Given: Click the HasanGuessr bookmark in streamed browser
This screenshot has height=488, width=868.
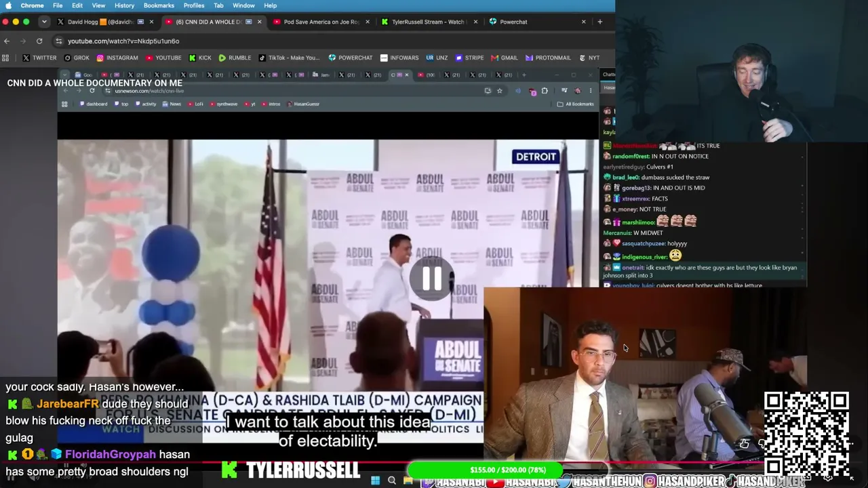Looking at the screenshot, I should (303, 104).
